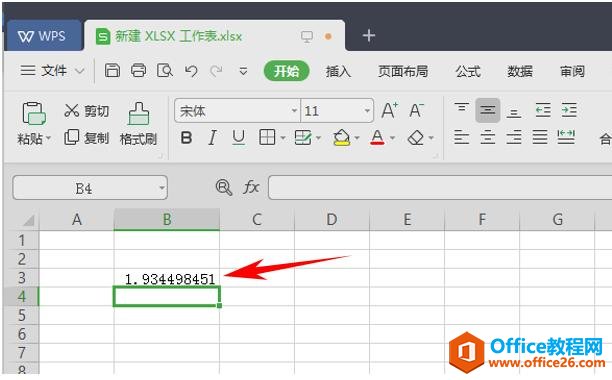
Task: Open the quick access toolbar customization arrow
Action: (243, 71)
